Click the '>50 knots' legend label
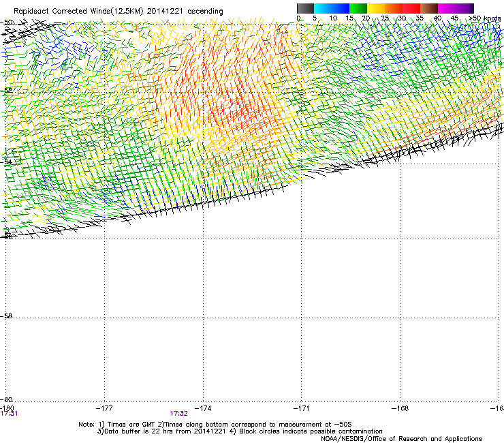The height and width of the screenshot is (443, 504). [x=485, y=18]
